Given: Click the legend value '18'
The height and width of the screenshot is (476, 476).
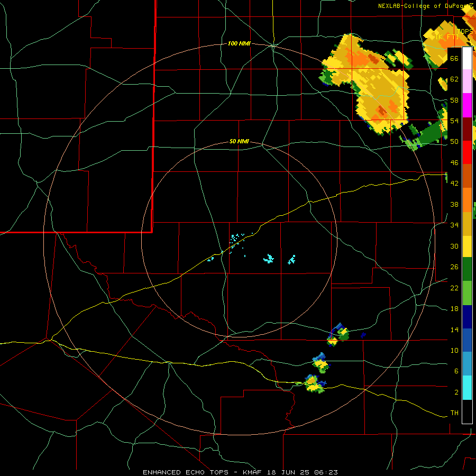Looking at the screenshot, I should 454,309.
